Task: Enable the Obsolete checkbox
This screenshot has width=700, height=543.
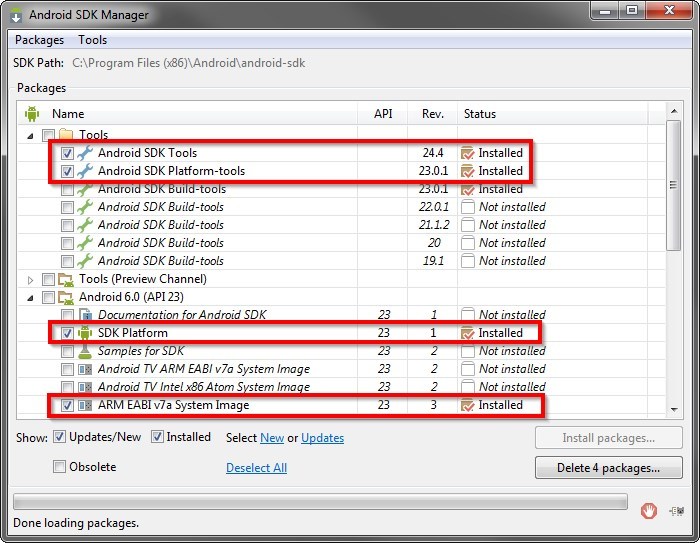Action: (59, 467)
